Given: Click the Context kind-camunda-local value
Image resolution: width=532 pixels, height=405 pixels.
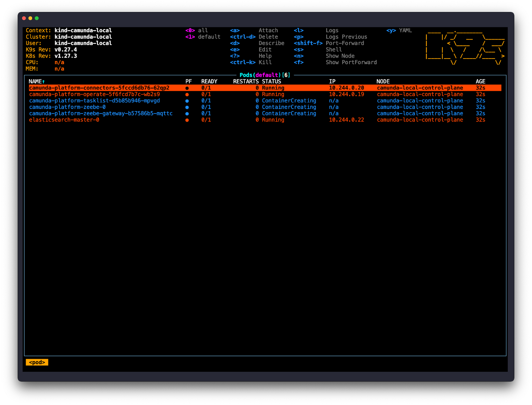Looking at the screenshot, I should tap(83, 30).
